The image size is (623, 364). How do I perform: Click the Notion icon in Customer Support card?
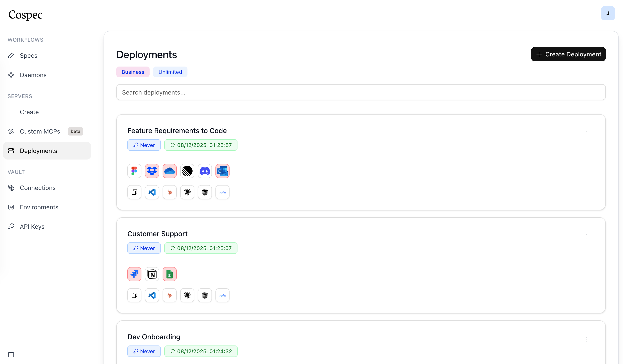point(152,274)
